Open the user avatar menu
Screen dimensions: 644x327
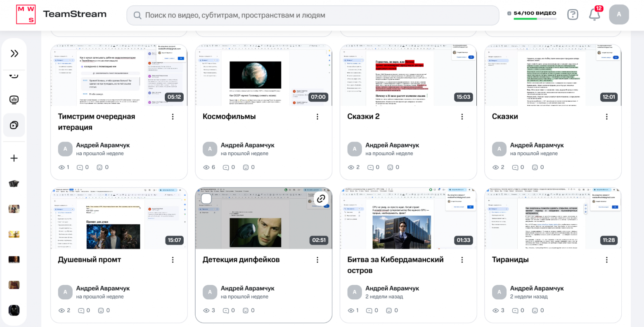click(x=619, y=14)
